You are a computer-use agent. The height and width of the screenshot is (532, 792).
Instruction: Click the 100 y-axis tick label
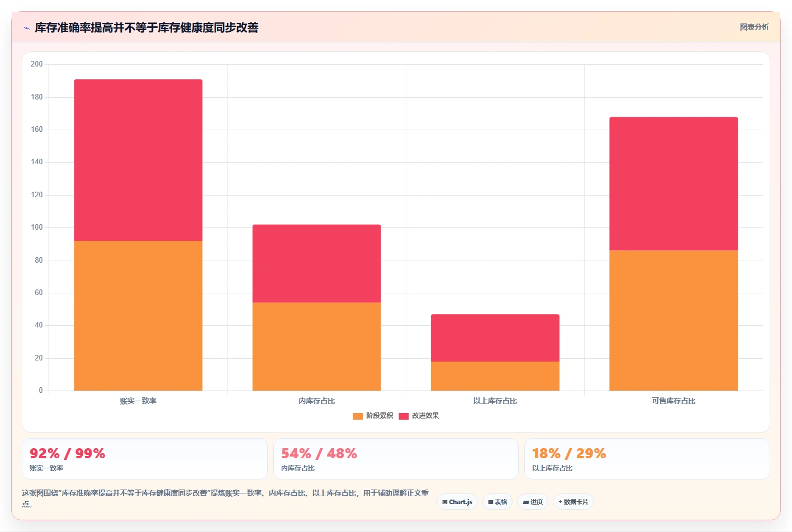click(x=37, y=227)
